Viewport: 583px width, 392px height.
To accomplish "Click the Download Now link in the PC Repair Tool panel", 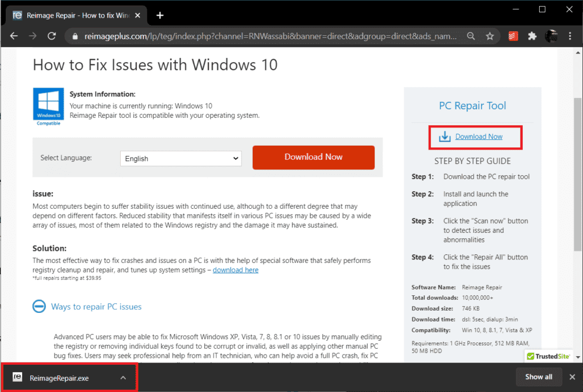I will tap(479, 137).
